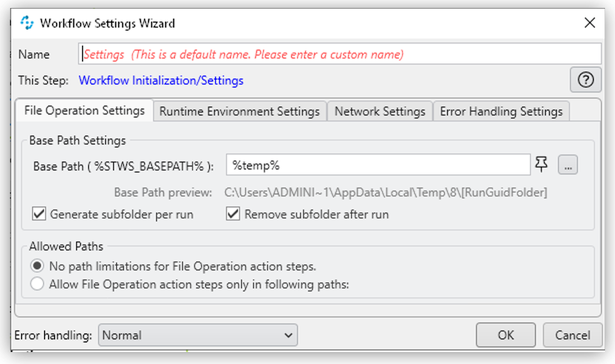The height and width of the screenshot is (364, 615).
Task: Uncheck Generate subfolder per run
Action: pyautogui.click(x=38, y=214)
